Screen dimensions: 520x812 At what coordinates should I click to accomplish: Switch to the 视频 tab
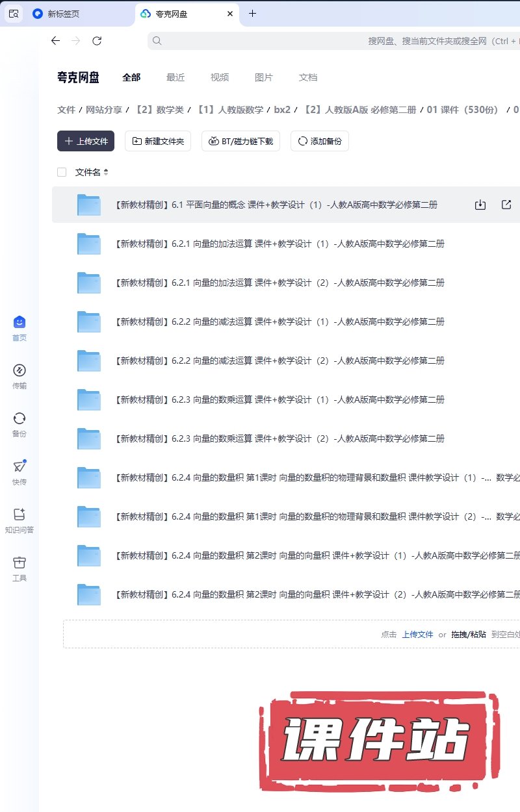coord(220,77)
